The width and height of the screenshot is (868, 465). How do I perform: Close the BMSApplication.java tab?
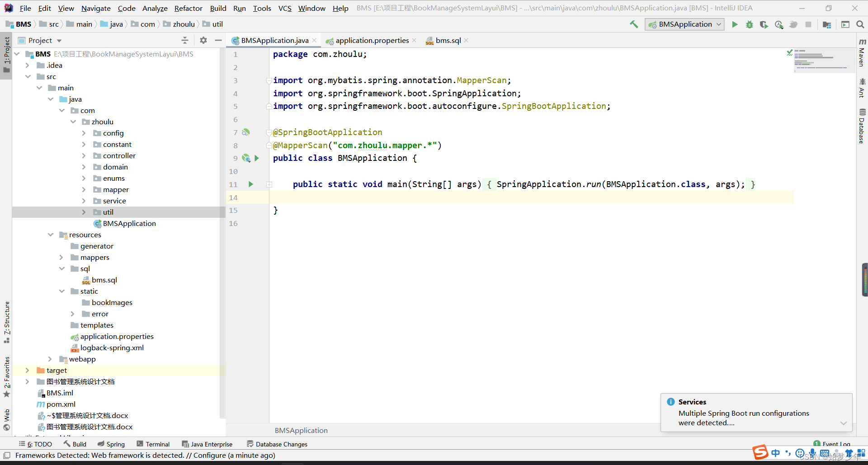pos(314,40)
